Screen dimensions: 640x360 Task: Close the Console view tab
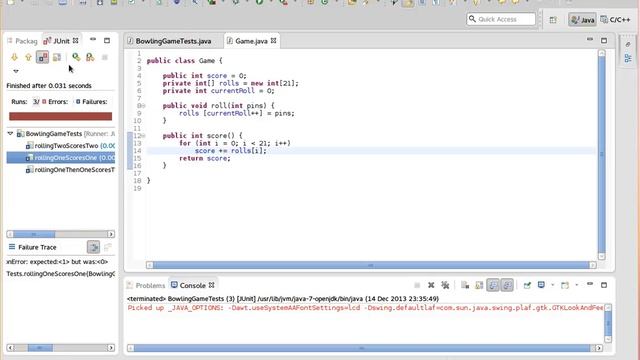[x=211, y=285]
